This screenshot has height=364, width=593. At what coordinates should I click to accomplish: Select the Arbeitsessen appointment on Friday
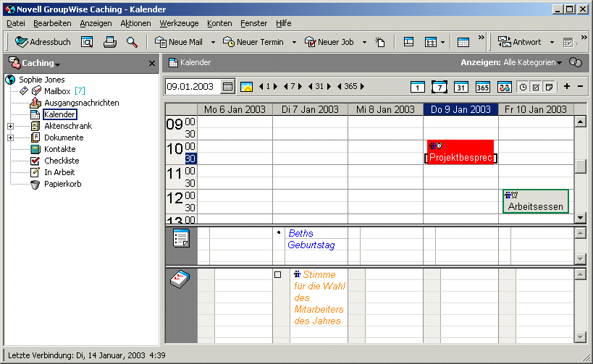click(x=536, y=201)
